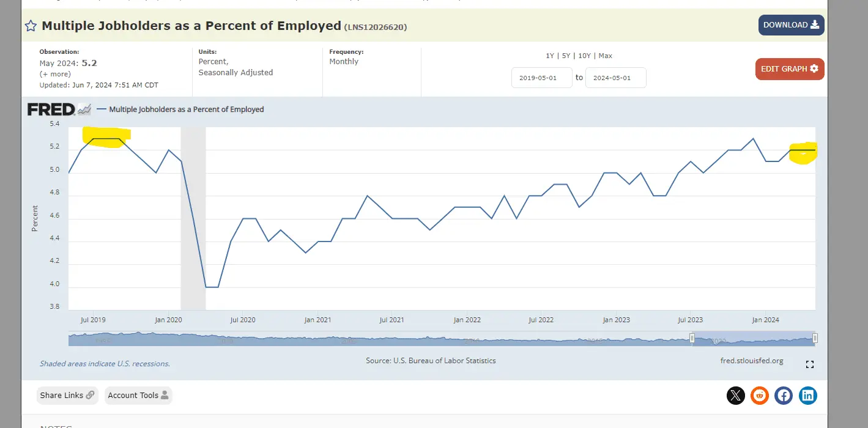Select the Max date range
The image size is (868, 428).
605,56
